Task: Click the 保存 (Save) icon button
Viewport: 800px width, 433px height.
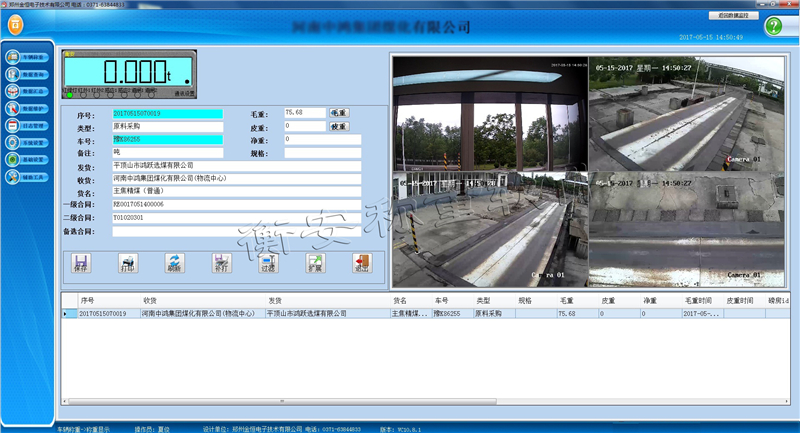Action: click(x=82, y=264)
